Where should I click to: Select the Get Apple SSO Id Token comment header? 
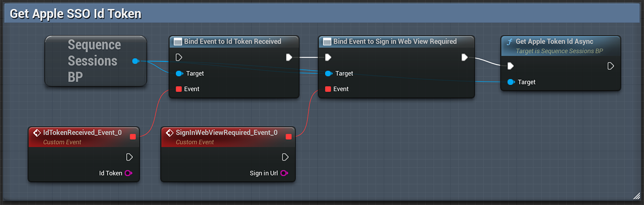pyautogui.click(x=75, y=14)
